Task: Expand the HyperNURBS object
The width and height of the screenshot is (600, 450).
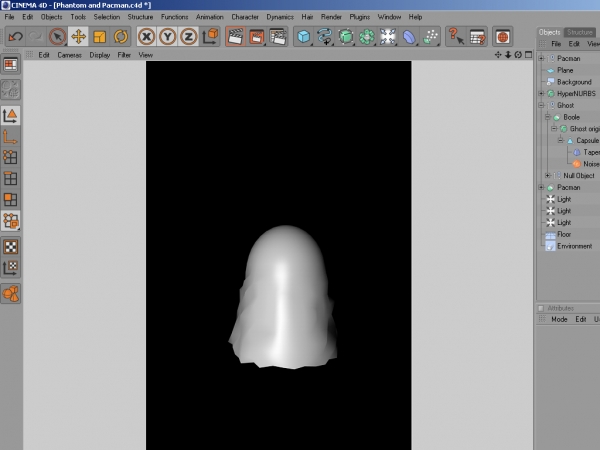Action: (541, 93)
